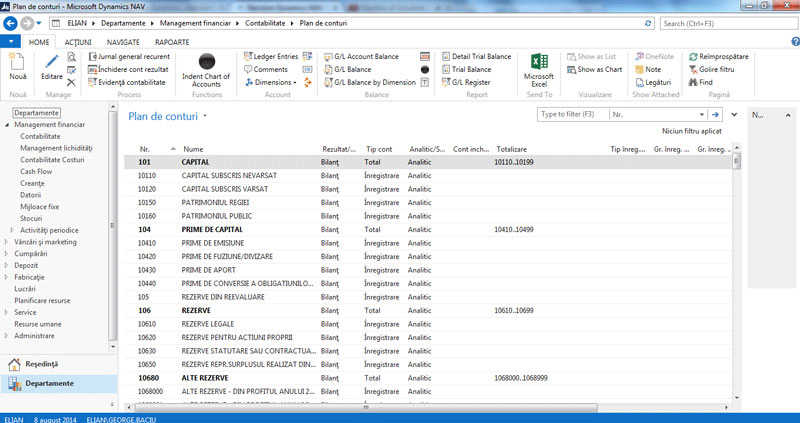Click Reîmprospătare refresh button
800x423 pixels.
pyautogui.click(x=718, y=57)
